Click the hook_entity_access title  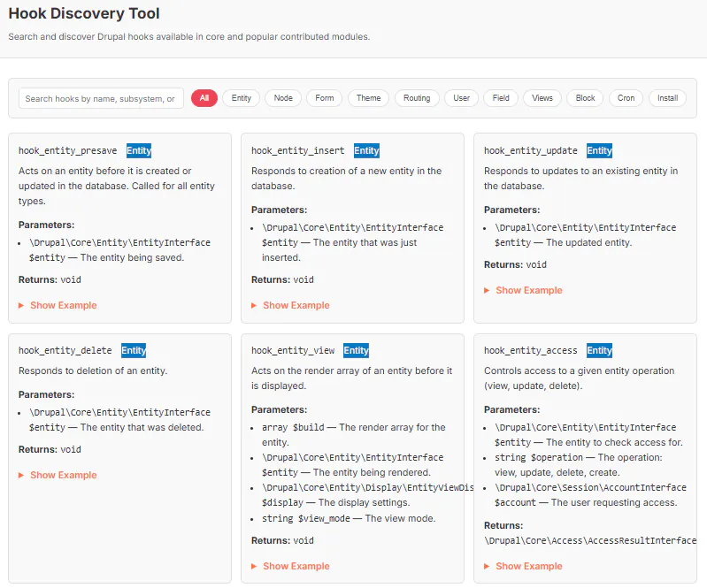531,350
